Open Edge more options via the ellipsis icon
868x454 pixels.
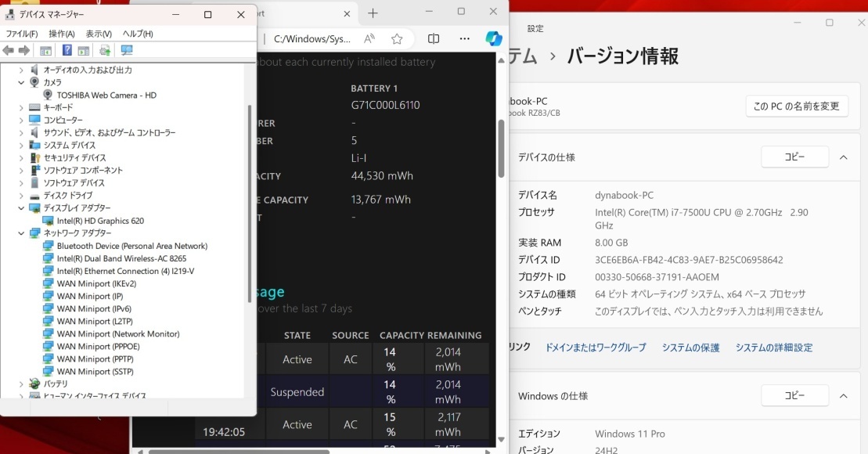tap(464, 38)
